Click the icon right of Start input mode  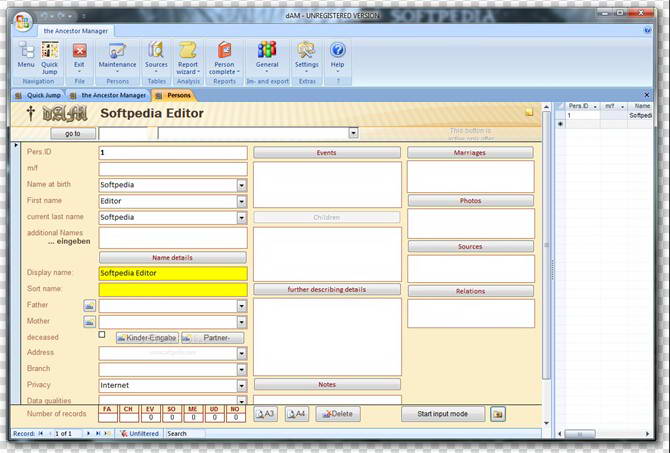pyautogui.click(x=498, y=414)
